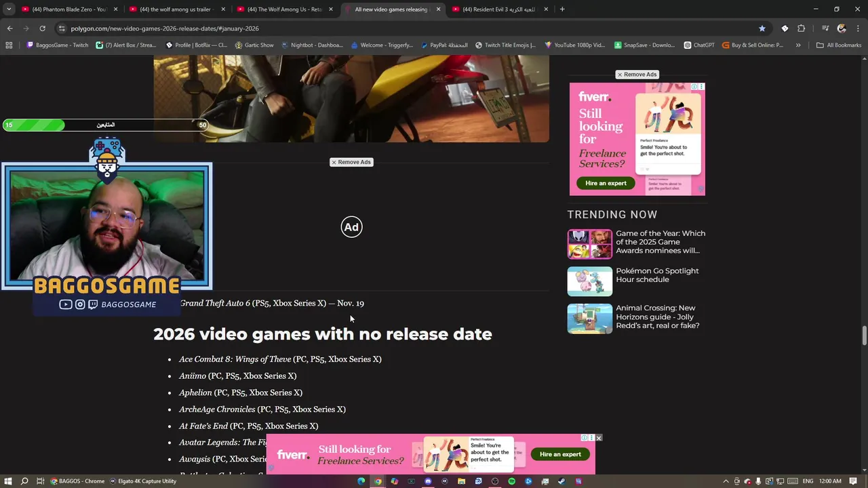Click the Game of the Year thumbnail
Image resolution: width=868 pixels, height=488 pixels.
(589, 244)
